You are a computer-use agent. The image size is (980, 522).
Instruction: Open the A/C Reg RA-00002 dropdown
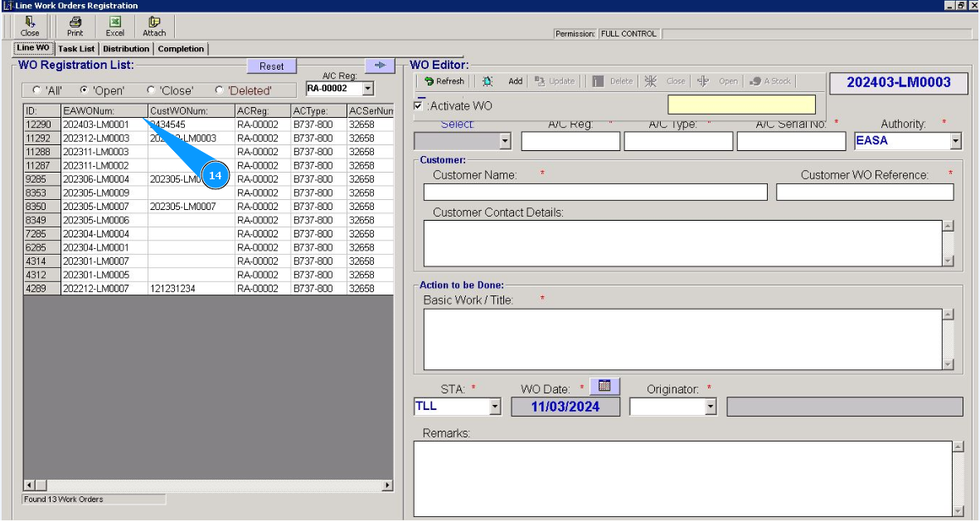click(368, 88)
